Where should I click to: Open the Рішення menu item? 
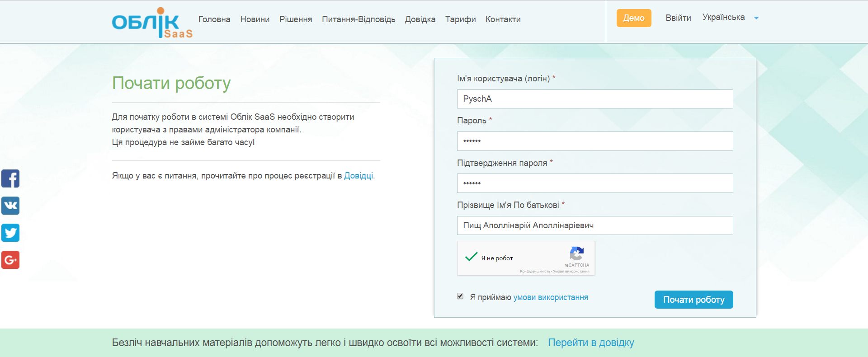click(296, 19)
